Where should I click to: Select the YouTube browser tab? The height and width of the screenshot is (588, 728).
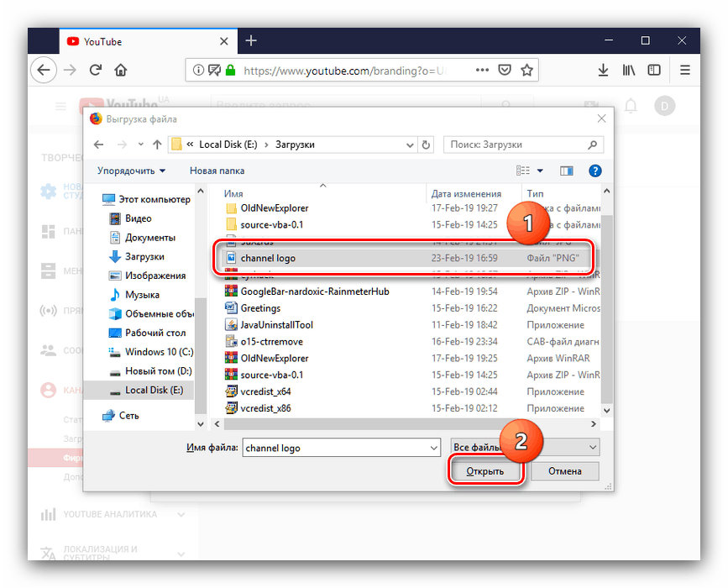(149, 41)
